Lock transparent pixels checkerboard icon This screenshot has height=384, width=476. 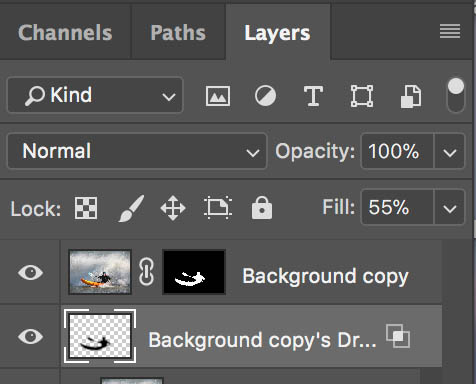86,208
